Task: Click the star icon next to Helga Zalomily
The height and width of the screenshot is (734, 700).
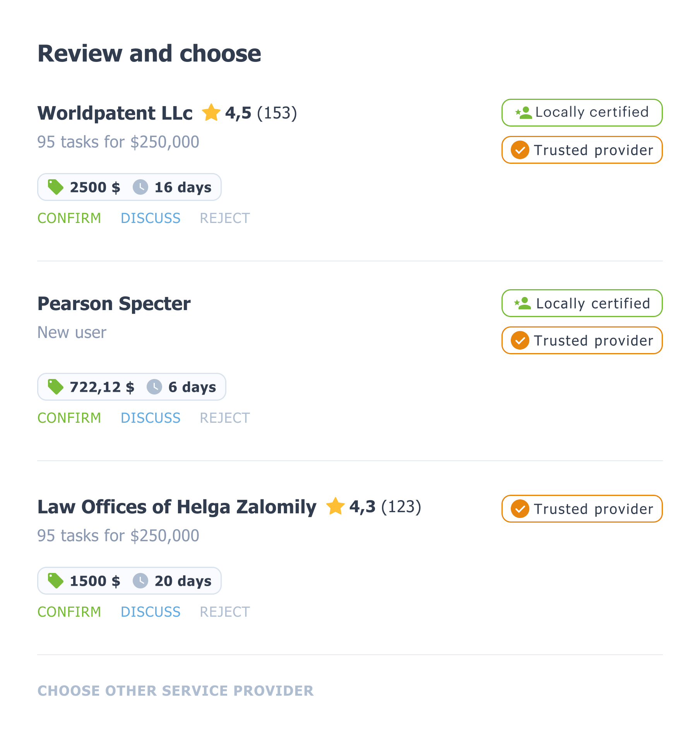Action: point(335,506)
